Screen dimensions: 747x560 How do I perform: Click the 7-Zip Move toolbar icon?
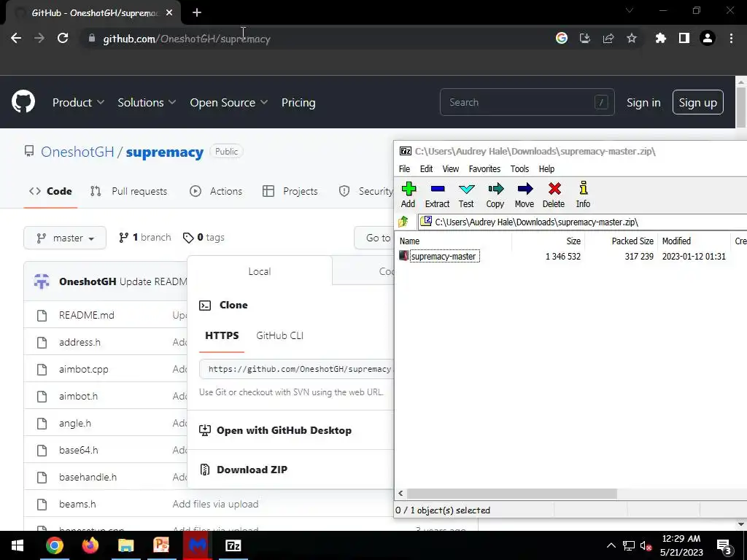525,195
